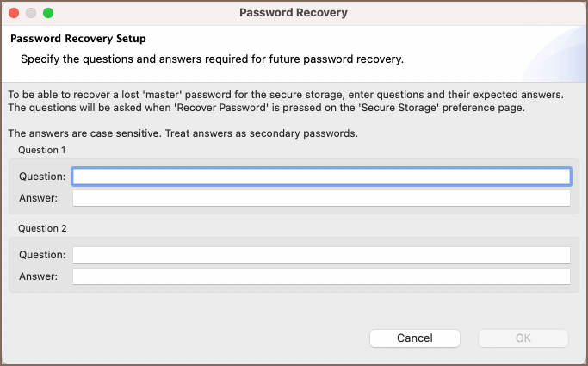Click the Password Recovery title bar text

294,14
